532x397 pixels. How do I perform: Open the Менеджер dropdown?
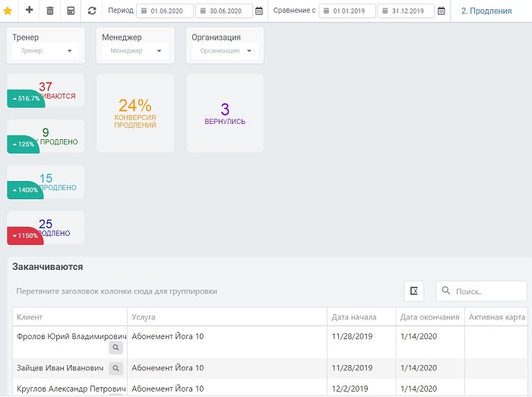click(x=135, y=51)
